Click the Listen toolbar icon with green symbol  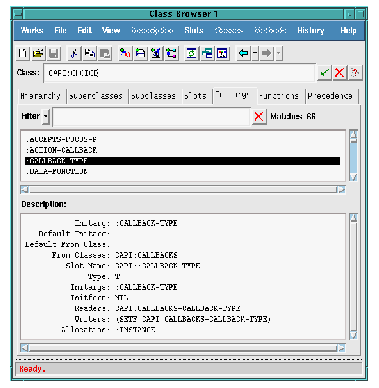click(191, 53)
